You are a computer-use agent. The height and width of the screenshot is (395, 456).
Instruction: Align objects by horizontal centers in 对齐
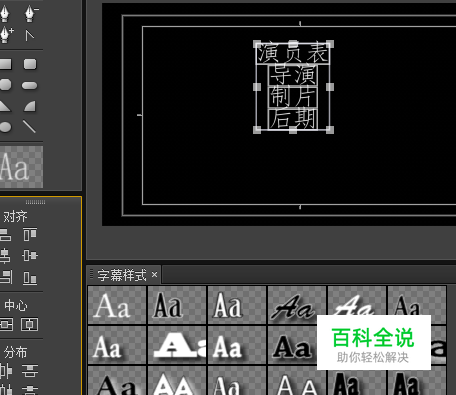5,256
